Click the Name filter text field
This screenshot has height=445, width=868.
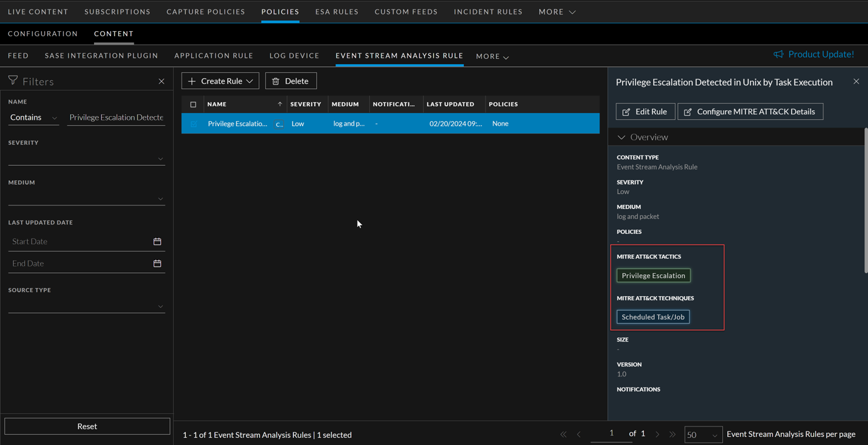pyautogui.click(x=116, y=117)
